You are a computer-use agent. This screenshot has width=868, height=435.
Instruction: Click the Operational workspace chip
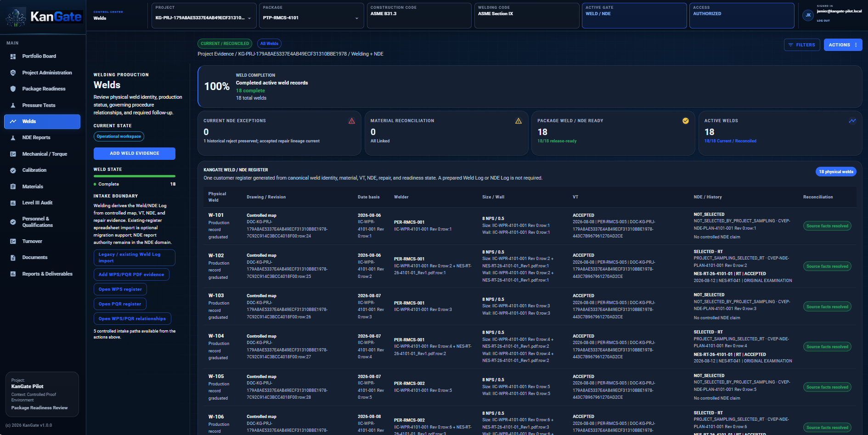119,136
